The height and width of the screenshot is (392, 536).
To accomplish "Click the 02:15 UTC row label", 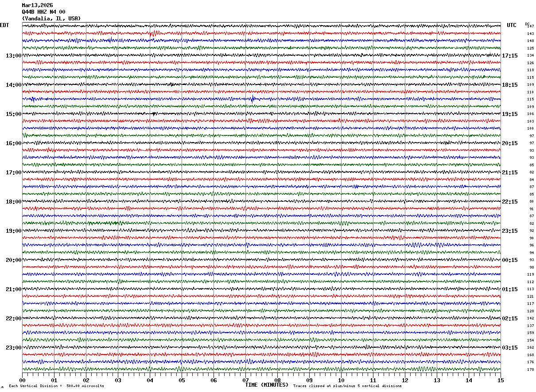I will coord(510,319).
